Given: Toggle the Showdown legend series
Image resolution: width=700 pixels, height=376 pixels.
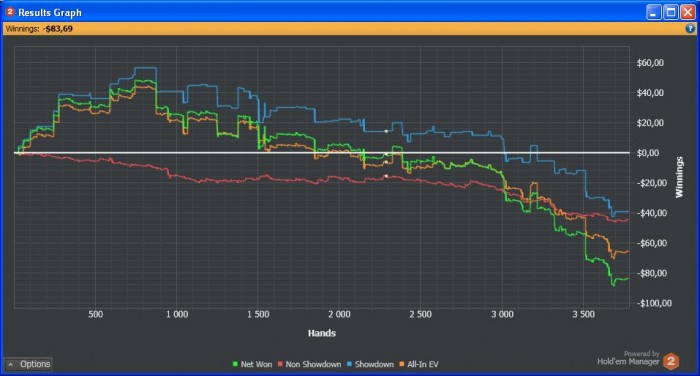Looking at the screenshot, I should (x=370, y=364).
